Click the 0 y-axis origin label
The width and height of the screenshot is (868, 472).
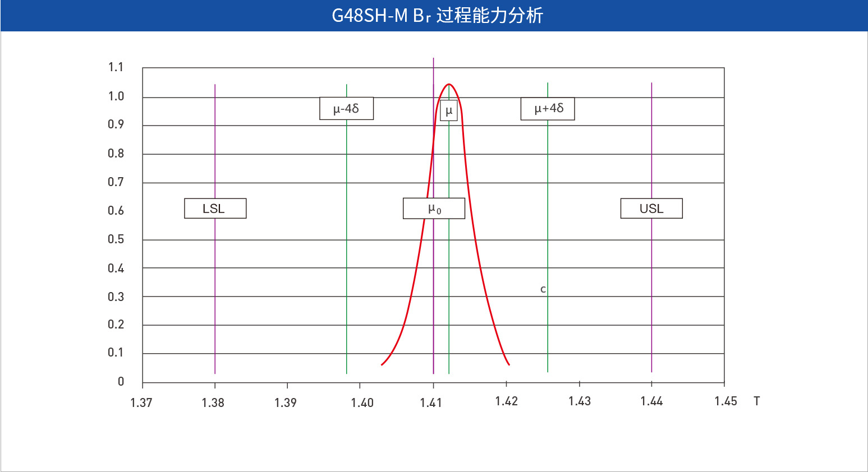(121, 382)
